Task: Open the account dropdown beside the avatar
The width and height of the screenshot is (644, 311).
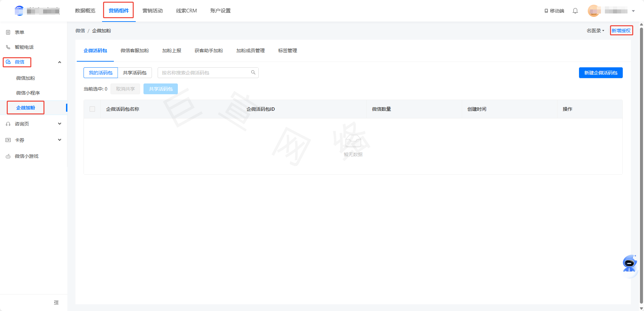Action: 633,10
